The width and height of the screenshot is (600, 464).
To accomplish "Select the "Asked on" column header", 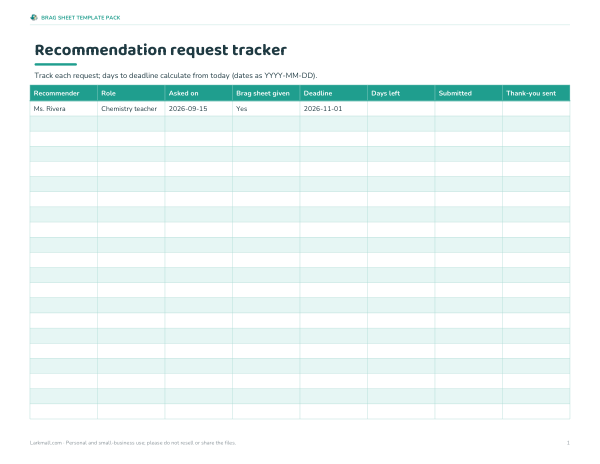I will click(x=199, y=93).
